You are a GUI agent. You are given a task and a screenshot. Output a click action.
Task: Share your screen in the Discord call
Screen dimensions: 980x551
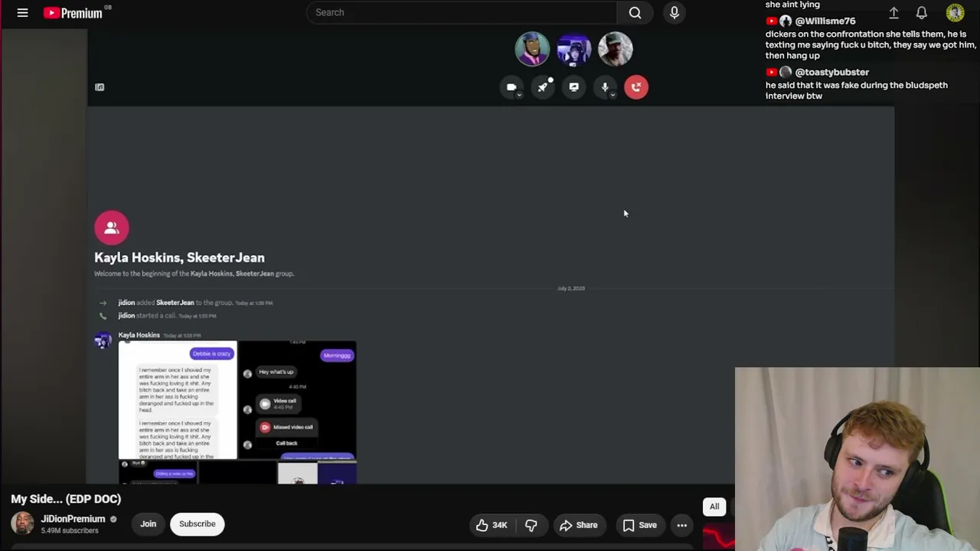tap(573, 86)
